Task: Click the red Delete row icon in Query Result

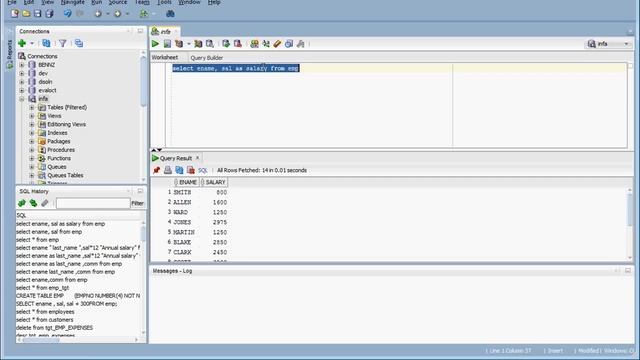Action: point(191,170)
